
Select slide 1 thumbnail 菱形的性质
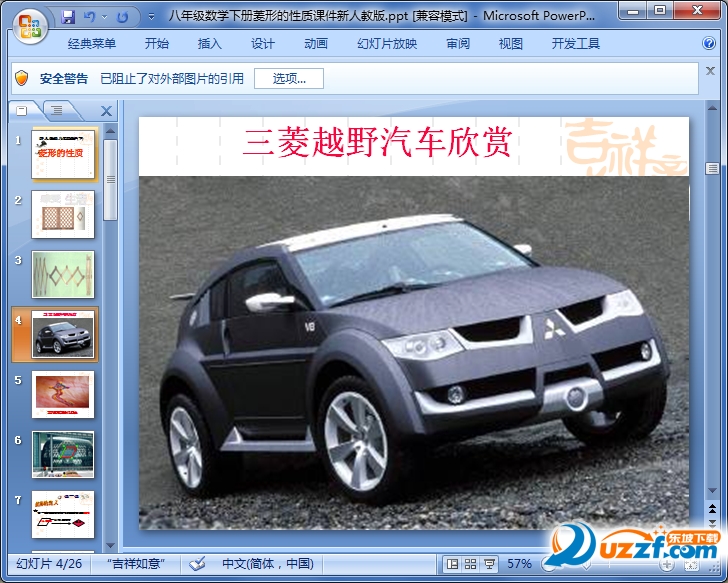pyautogui.click(x=63, y=154)
